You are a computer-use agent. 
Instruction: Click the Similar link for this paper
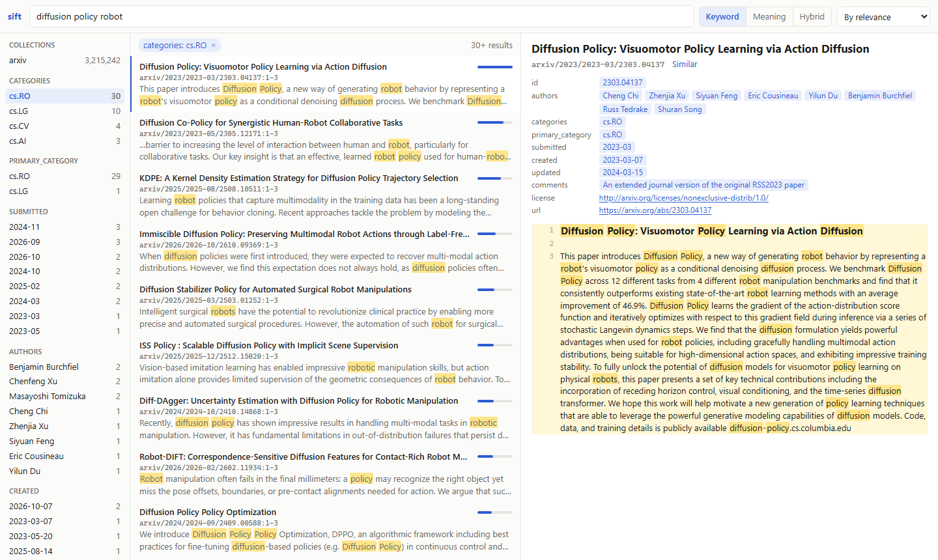pos(685,64)
